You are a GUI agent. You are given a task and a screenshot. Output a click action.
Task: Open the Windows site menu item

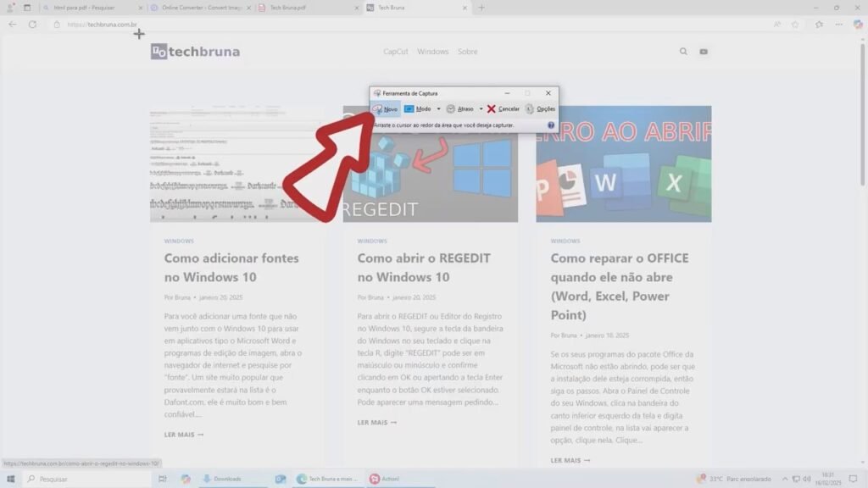432,52
